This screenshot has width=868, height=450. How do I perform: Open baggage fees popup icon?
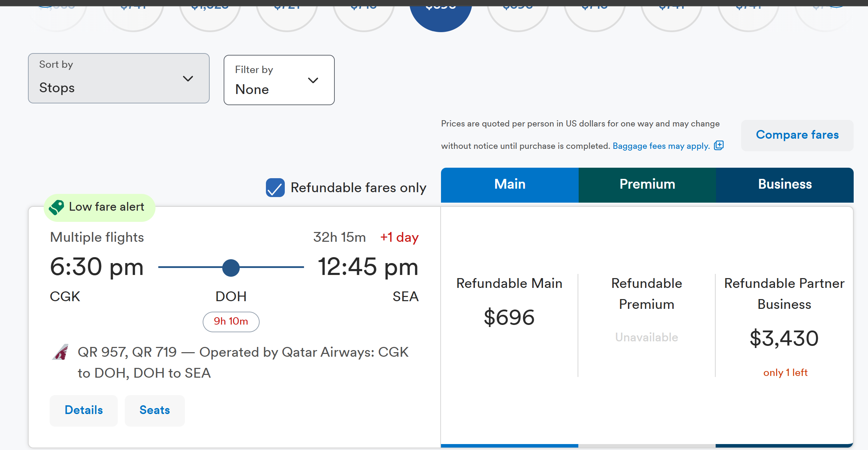coord(718,145)
